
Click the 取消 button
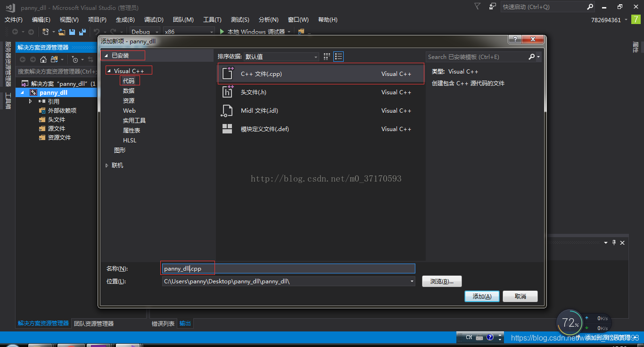tap(520, 297)
